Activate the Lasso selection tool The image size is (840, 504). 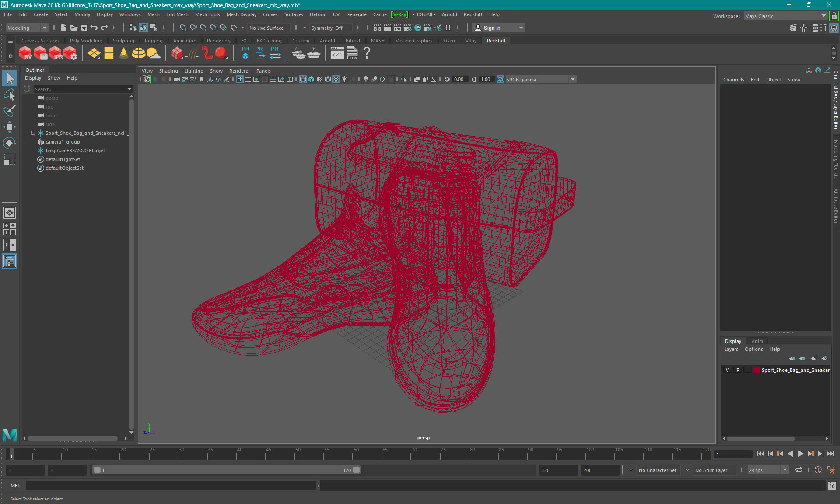coord(10,94)
